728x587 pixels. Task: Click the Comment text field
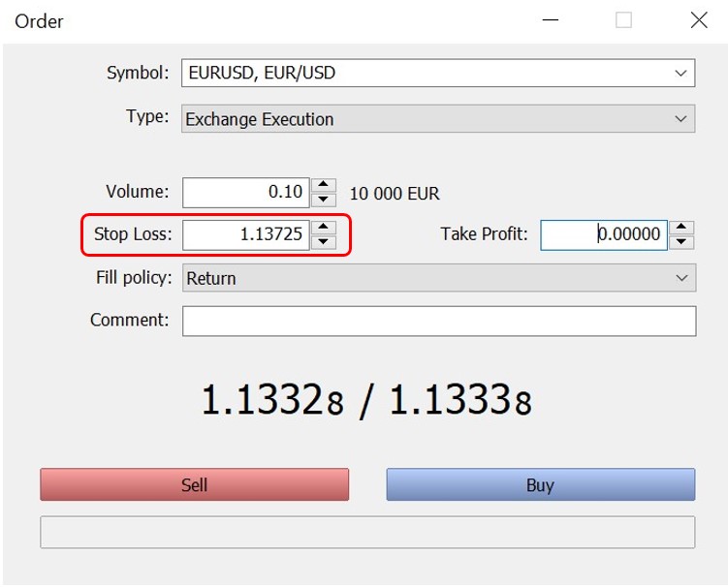click(439, 321)
